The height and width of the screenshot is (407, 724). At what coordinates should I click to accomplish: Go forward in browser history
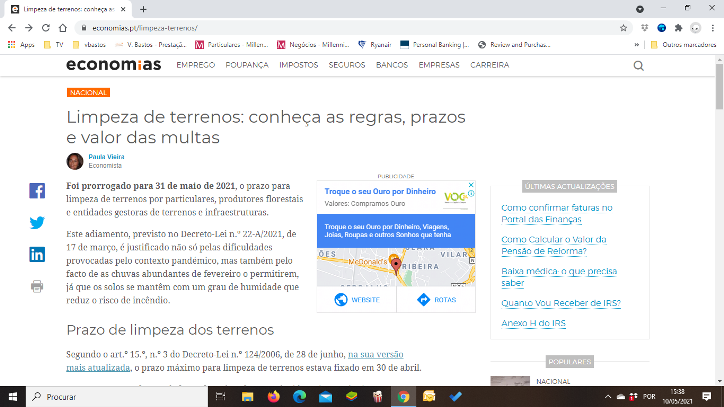[29, 28]
